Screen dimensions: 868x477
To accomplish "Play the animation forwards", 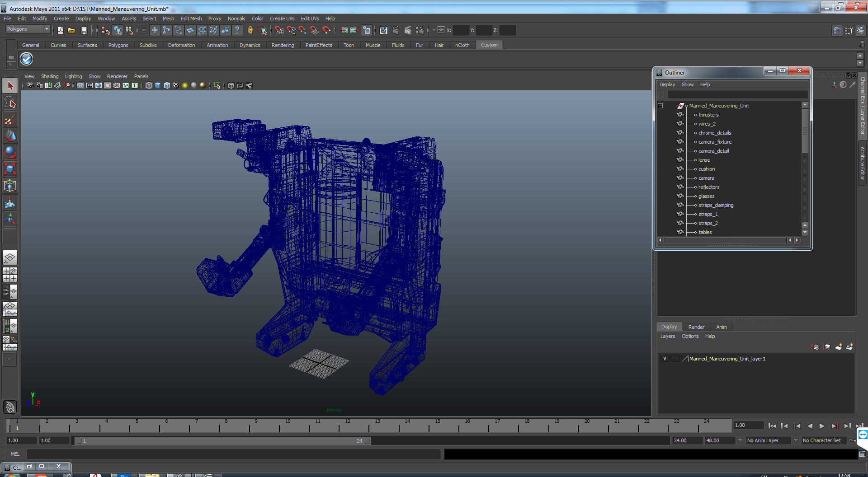I will 822,426.
